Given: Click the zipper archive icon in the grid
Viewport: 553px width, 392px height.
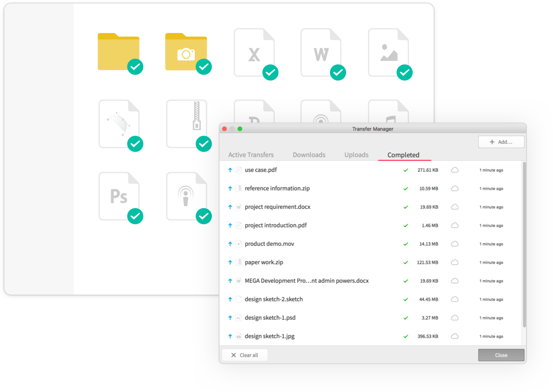Looking at the screenshot, I should pos(186,123).
